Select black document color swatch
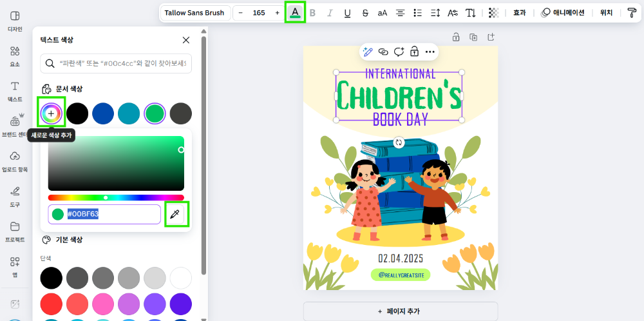Viewport: 644px width, 321px height. 77,113
